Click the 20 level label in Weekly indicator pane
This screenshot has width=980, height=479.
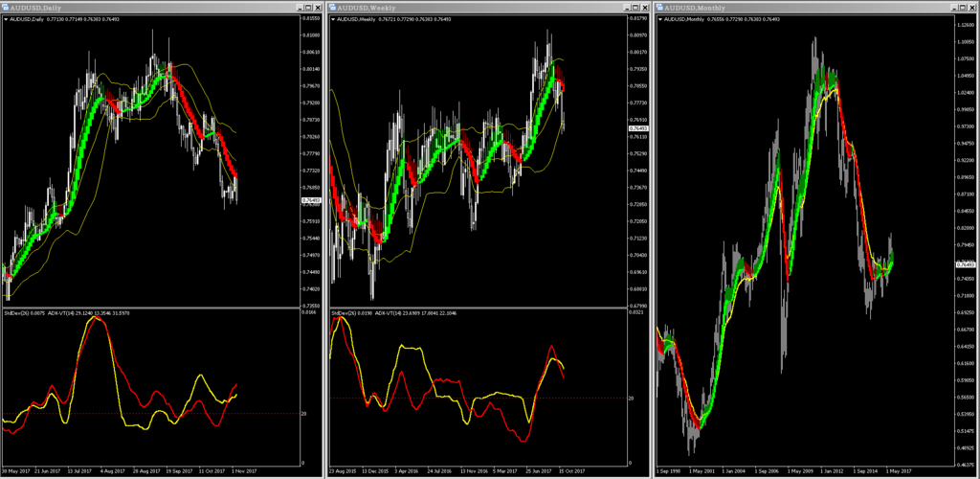(632, 399)
